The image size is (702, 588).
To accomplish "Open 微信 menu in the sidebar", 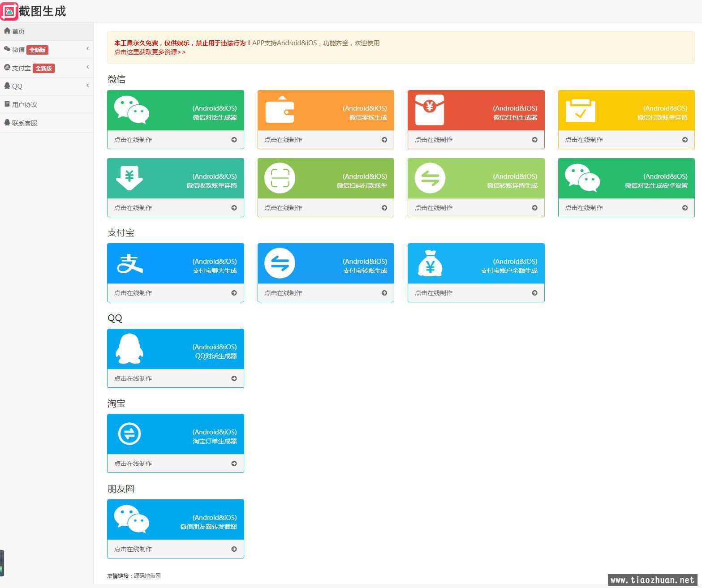I will 47,50.
